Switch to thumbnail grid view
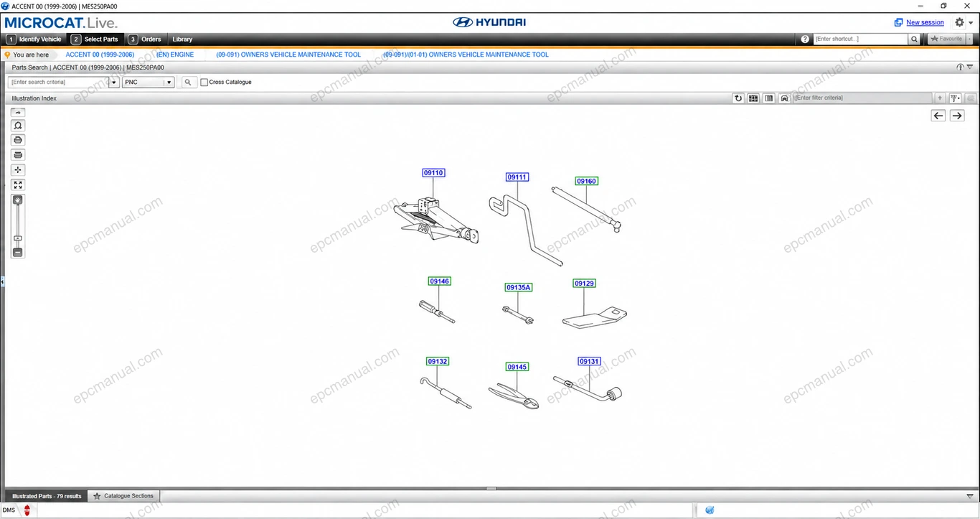This screenshot has height=519, width=980. pos(753,98)
